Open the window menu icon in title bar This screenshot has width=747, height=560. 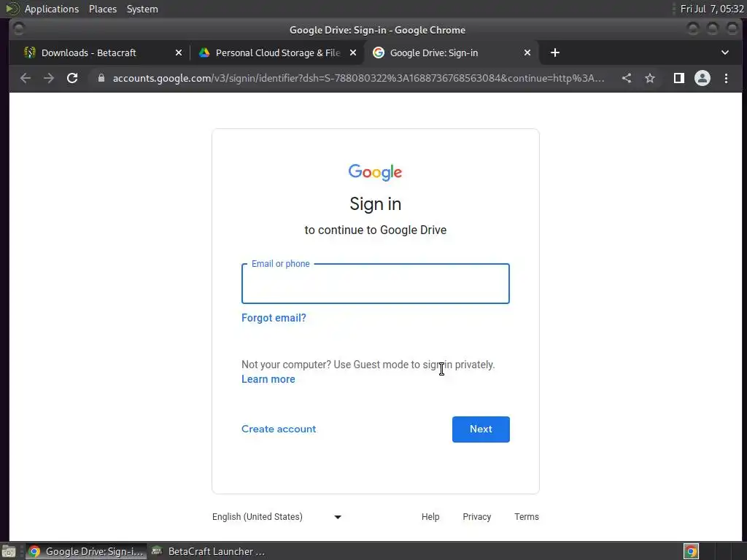[x=18, y=29]
